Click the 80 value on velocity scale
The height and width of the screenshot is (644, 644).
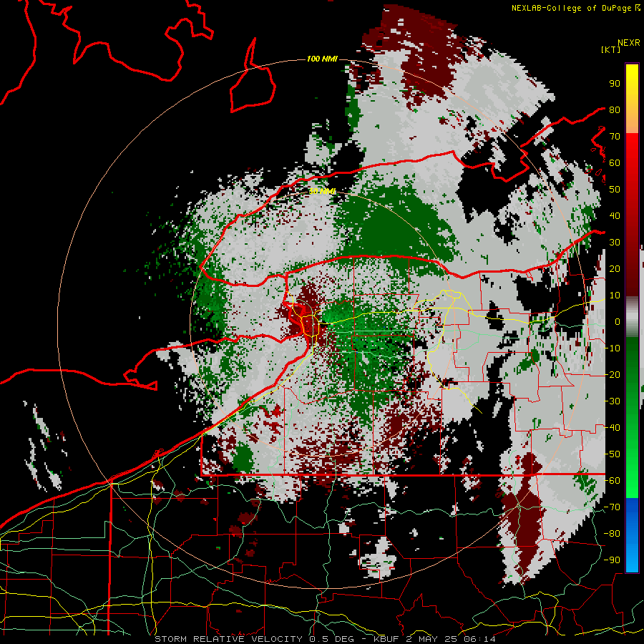tap(615, 109)
